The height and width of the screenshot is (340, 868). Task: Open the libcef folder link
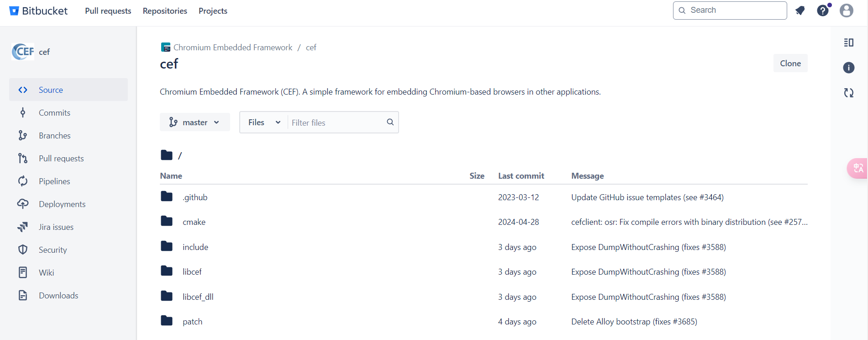click(x=192, y=272)
